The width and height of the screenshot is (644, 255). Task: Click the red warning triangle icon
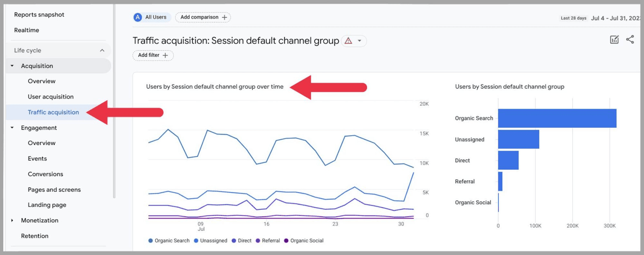(x=349, y=41)
